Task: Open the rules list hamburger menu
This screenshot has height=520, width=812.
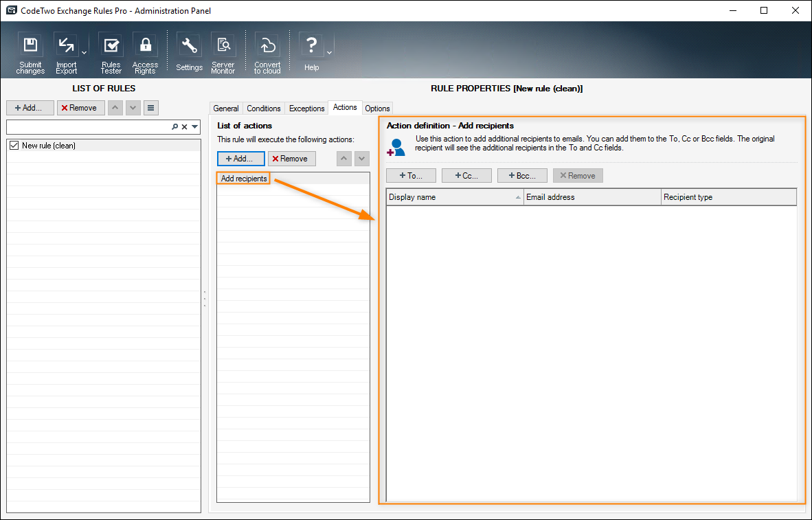Action: [x=150, y=108]
